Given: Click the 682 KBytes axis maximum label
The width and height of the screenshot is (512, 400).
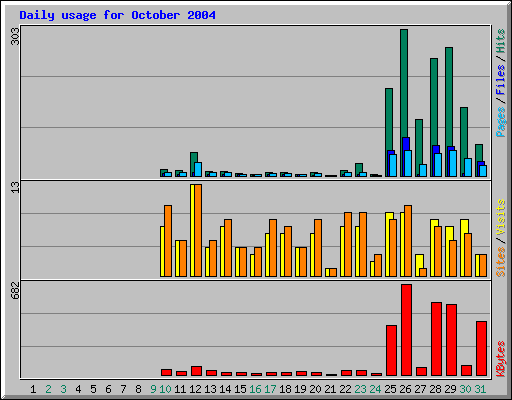Looking at the screenshot, I should click(x=16, y=290).
